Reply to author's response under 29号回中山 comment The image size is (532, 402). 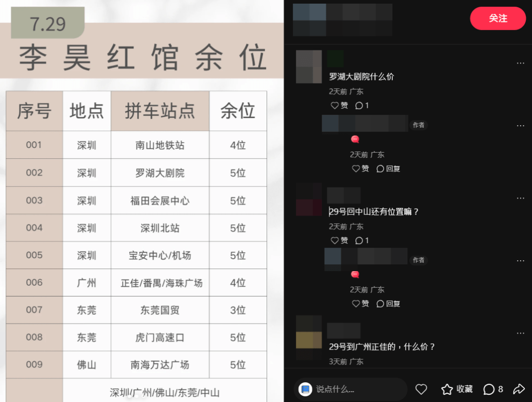click(x=389, y=304)
